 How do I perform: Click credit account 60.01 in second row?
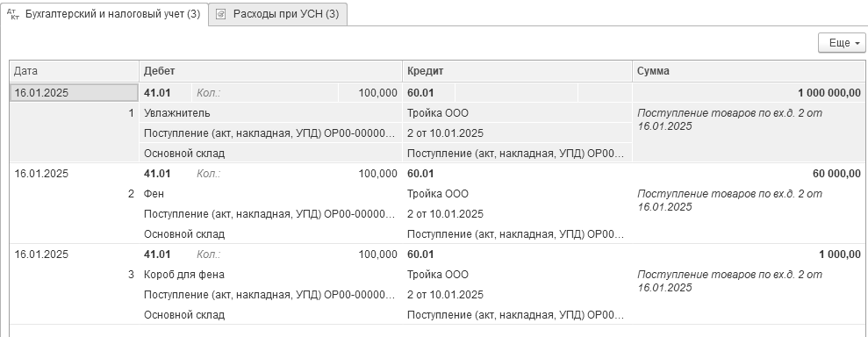[x=420, y=174]
